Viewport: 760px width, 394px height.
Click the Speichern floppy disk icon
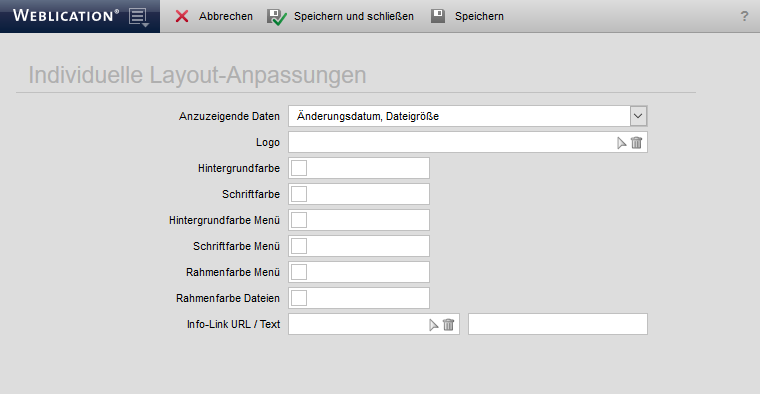point(438,16)
